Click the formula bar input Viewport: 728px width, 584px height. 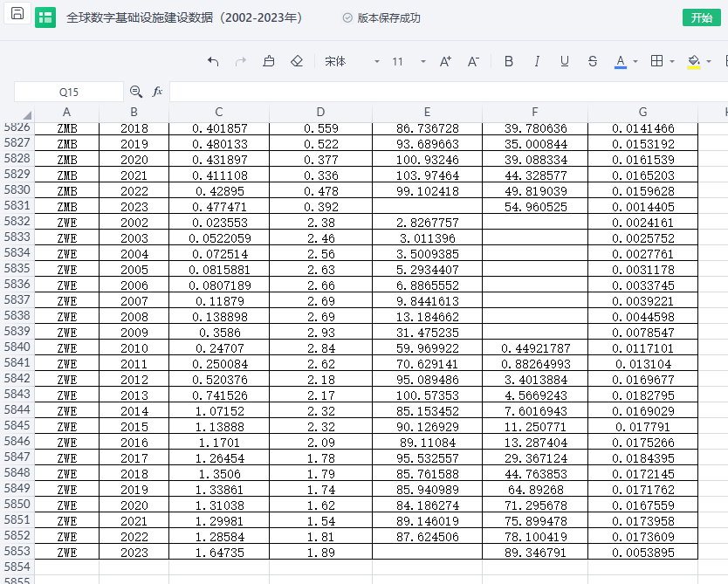coord(449,92)
